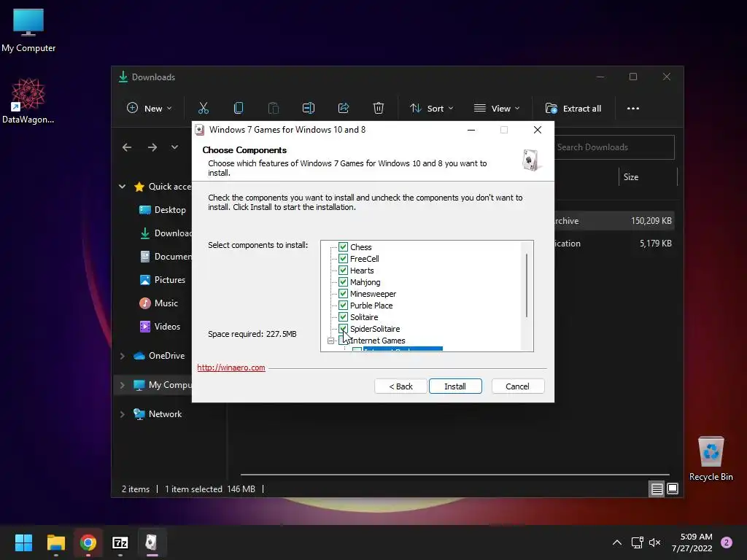
Task: Minimize the installer window
Action: pyautogui.click(x=471, y=130)
